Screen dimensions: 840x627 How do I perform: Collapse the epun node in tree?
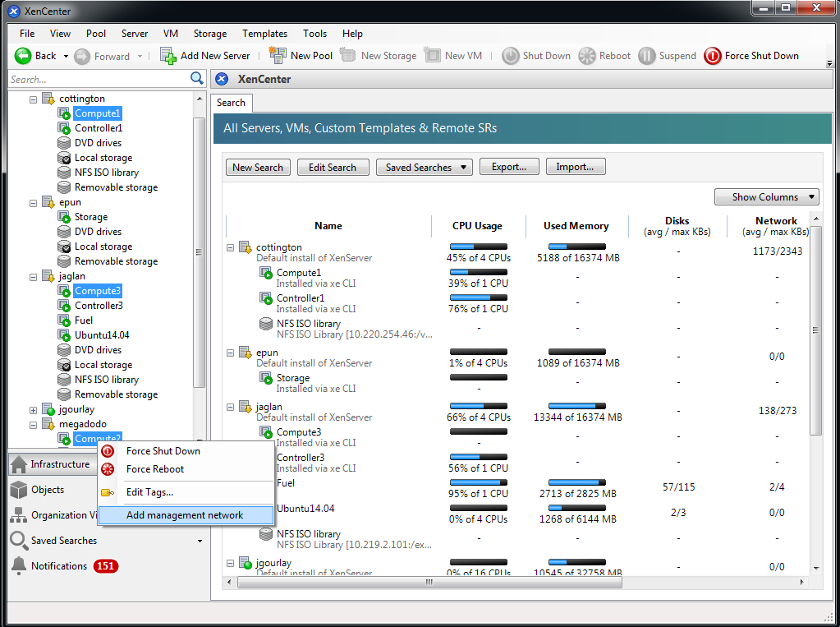tap(33, 203)
